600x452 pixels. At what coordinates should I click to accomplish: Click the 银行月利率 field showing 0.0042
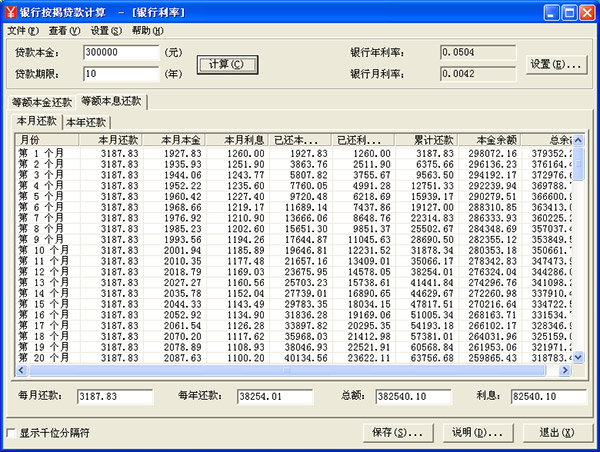(478, 74)
